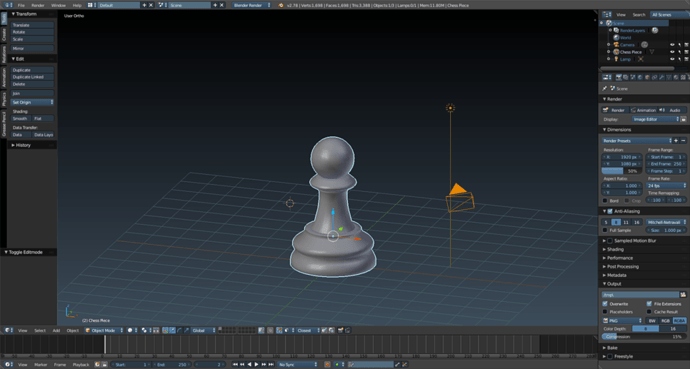Open the Add menu in viewport header
The width and height of the screenshot is (690, 369).
[56, 330]
